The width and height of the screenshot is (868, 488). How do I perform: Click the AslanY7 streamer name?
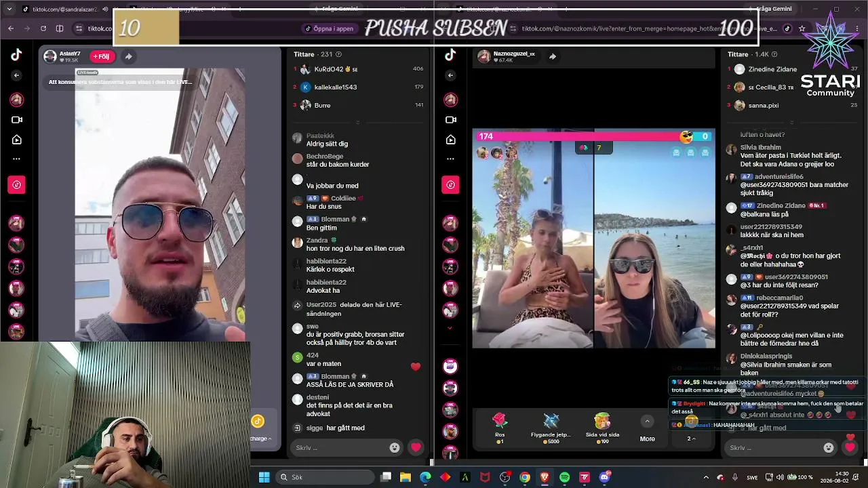[70, 54]
